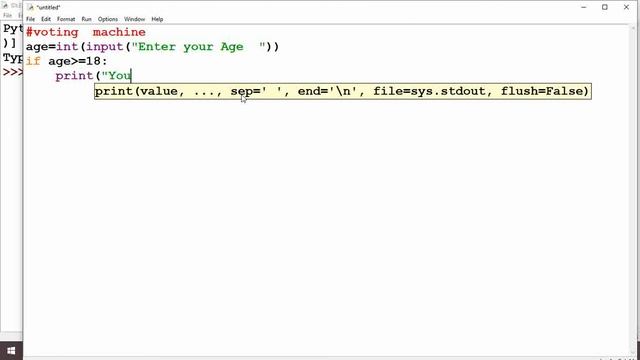
Task: Place cursor after print("You text
Action: click(x=131, y=76)
